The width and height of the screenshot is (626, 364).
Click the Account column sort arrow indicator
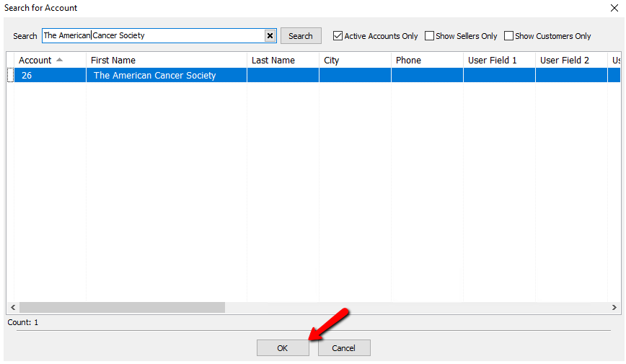click(x=59, y=60)
